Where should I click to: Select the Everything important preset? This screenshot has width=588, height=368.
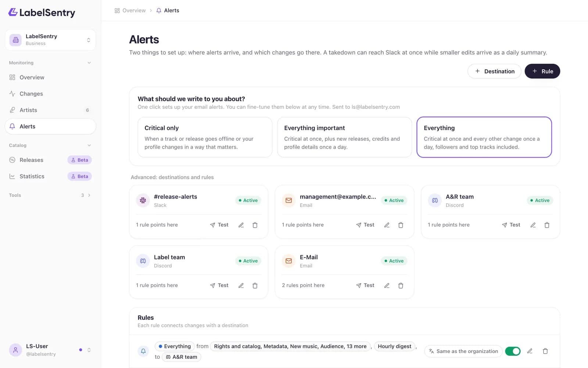(344, 137)
